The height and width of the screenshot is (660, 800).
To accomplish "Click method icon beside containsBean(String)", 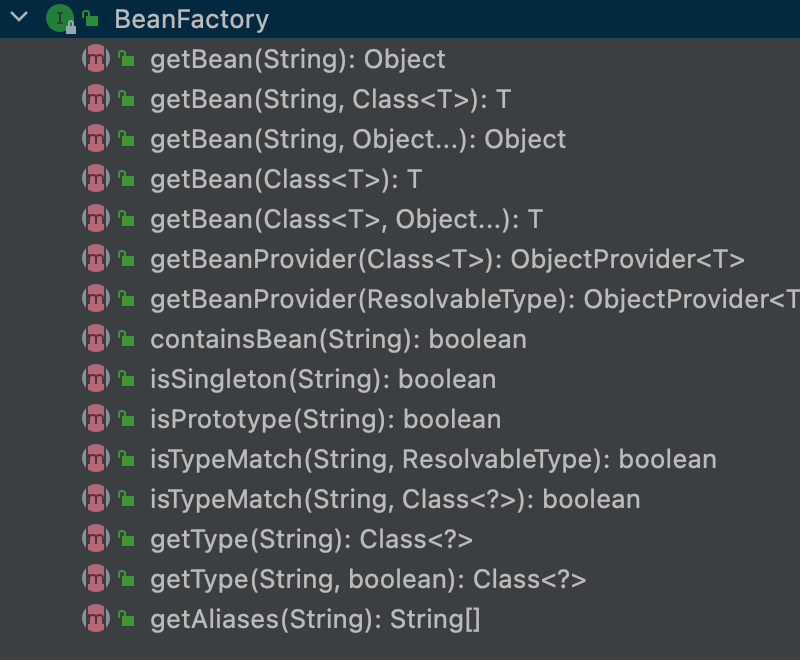I will 94,339.
